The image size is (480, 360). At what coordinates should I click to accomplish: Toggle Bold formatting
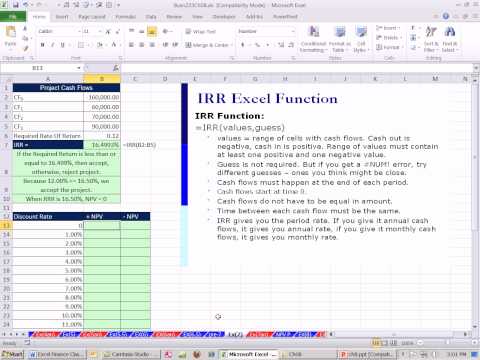[42, 45]
